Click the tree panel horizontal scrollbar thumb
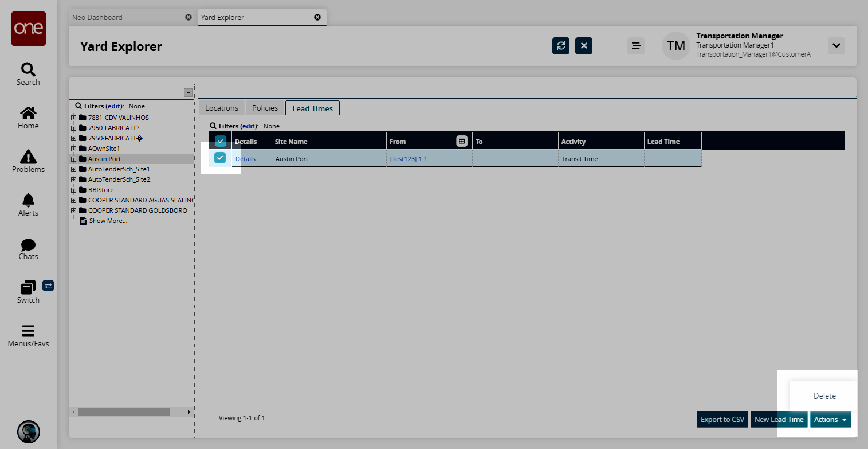 (x=124, y=412)
